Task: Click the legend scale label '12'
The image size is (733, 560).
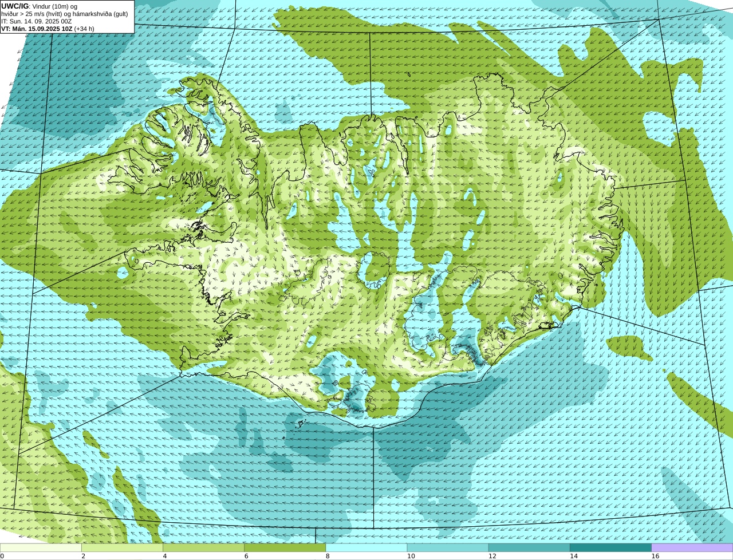Action: 492,556
